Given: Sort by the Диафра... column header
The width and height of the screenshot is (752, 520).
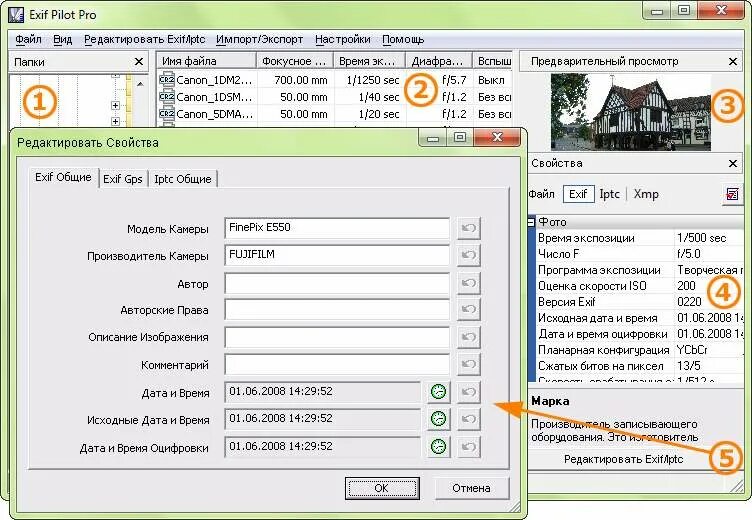Looking at the screenshot, I should point(439,61).
